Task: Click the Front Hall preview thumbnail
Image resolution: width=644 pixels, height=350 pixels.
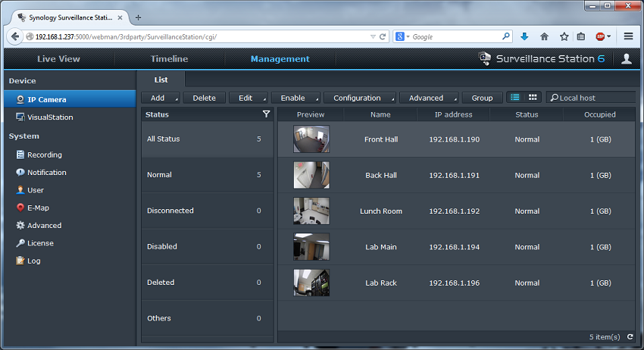Action: click(x=311, y=139)
